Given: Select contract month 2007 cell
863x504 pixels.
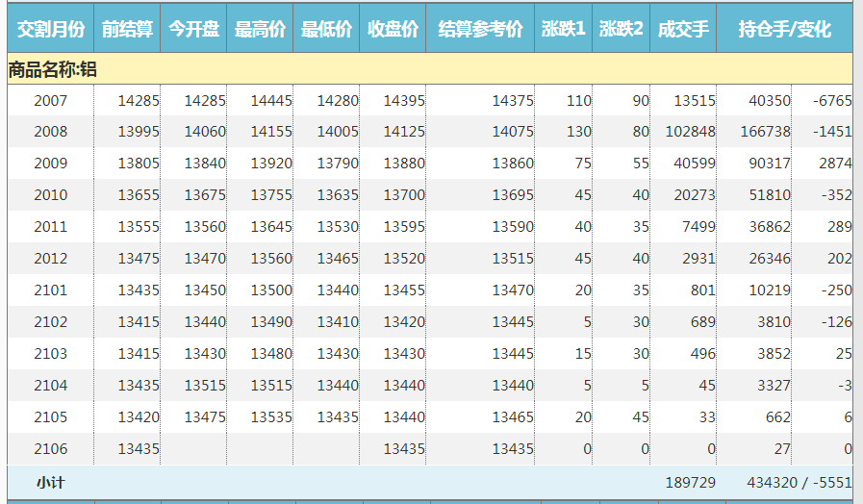Looking at the screenshot, I should pos(51,100).
